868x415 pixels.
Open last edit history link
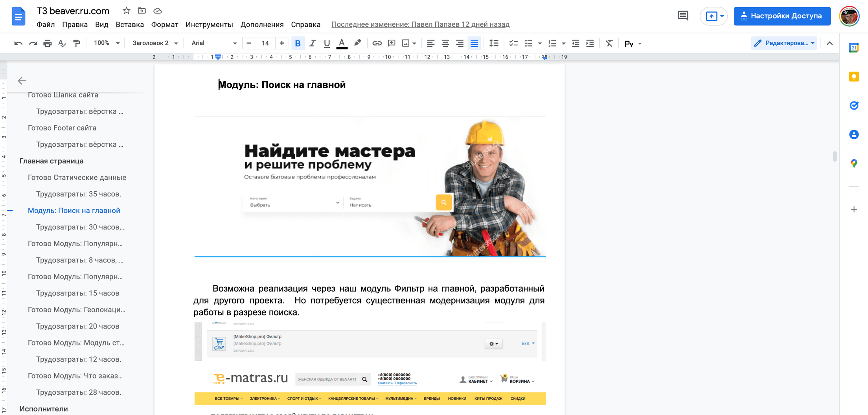pos(420,24)
